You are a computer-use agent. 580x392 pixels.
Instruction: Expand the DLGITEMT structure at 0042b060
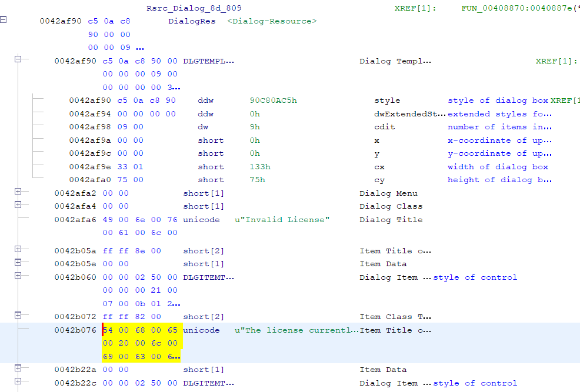coord(18,274)
